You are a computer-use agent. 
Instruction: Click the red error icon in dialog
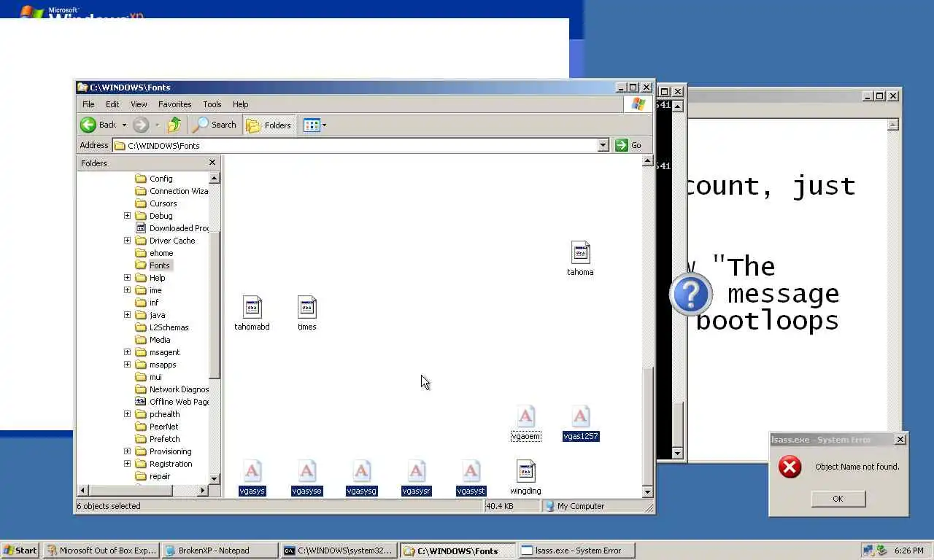coord(790,467)
